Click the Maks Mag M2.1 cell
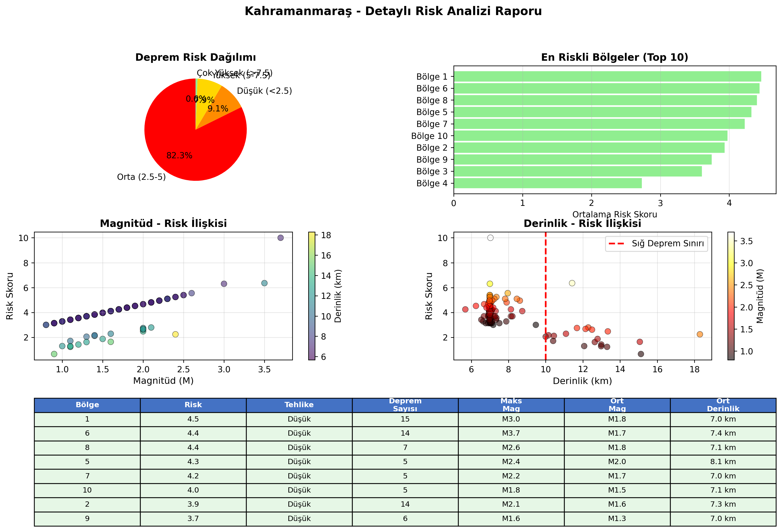This screenshot has width=782, height=532. pyautogui.click(x=511, y=505)
